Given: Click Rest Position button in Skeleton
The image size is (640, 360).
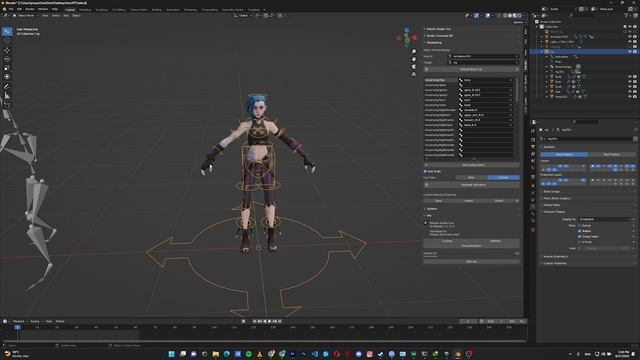Looking at the screenshot, I should (x=611, y=155).
